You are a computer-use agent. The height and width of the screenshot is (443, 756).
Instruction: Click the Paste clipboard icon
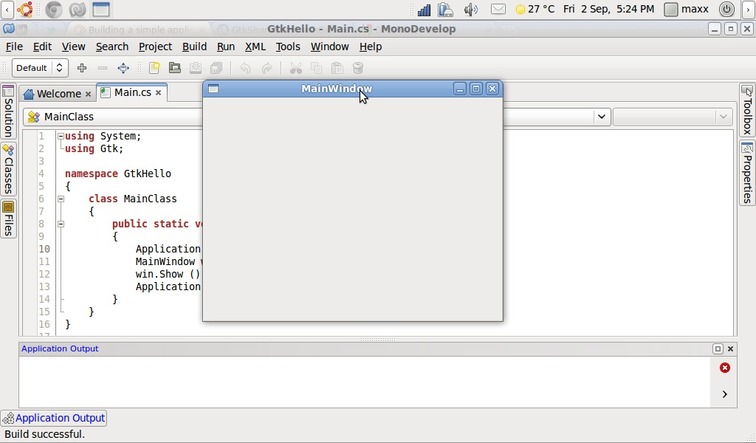point(337,68)
